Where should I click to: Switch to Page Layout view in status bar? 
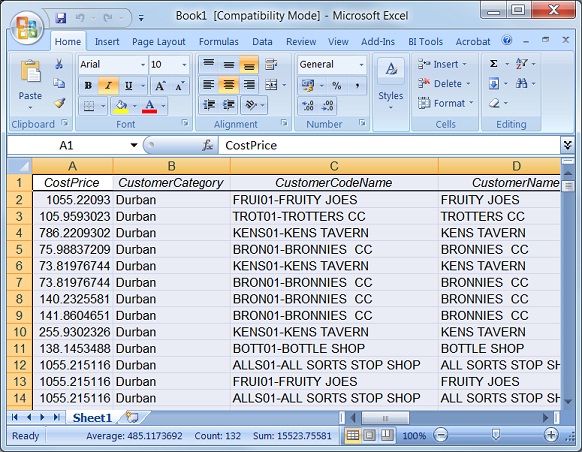click(x=369, y=435)
